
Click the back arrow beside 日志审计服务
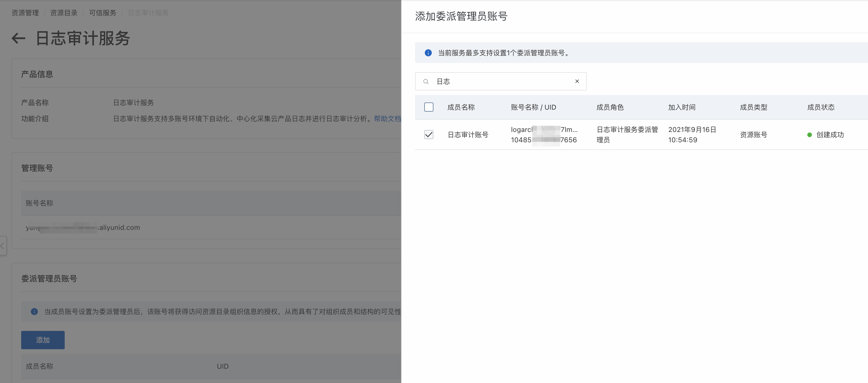coord(19,38)
